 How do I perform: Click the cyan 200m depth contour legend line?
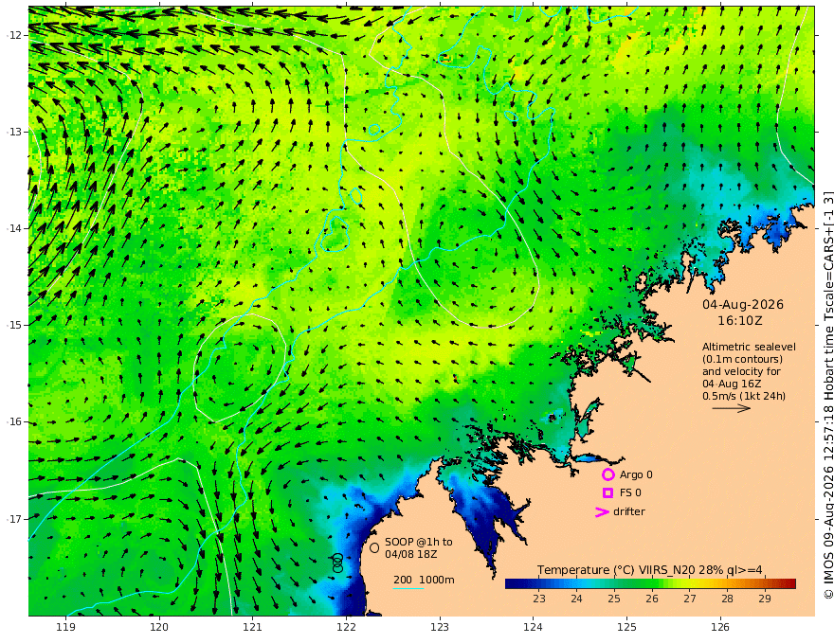408,588
